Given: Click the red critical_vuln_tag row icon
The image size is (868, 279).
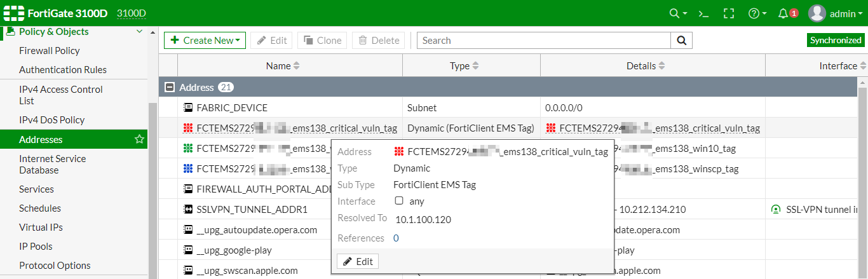Looking at the screenshot, I should tap(187, 128).
